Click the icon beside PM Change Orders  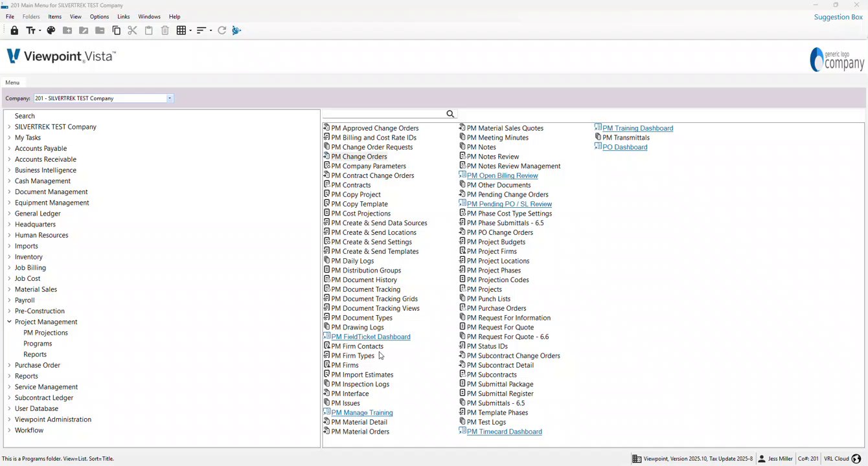coord(327,156)
